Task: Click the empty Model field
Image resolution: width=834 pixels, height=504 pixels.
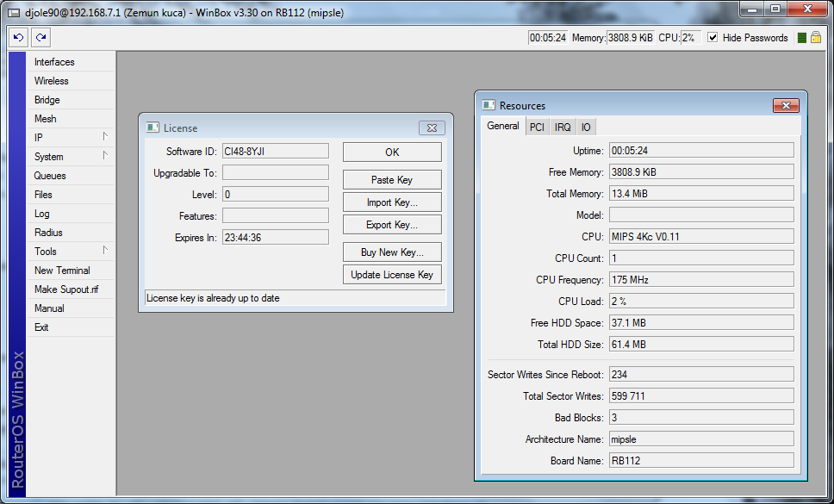Action: (x=701, y=215)
